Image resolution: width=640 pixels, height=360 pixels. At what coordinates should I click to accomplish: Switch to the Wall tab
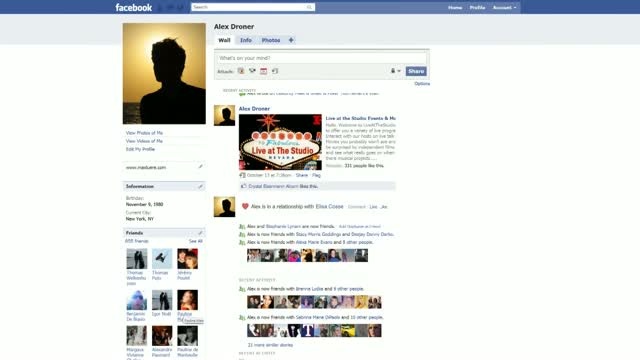pyautogui.click(x=224, y=40)
